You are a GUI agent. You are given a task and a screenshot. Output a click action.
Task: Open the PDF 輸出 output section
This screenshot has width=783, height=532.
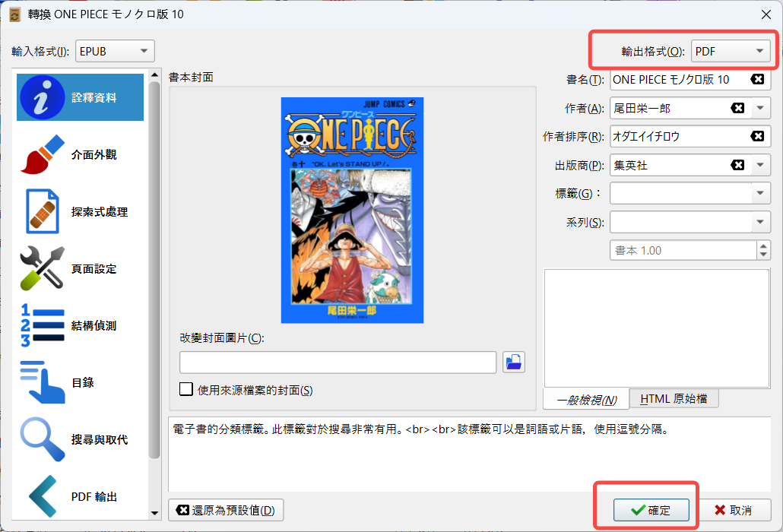(x=80, y=496)
